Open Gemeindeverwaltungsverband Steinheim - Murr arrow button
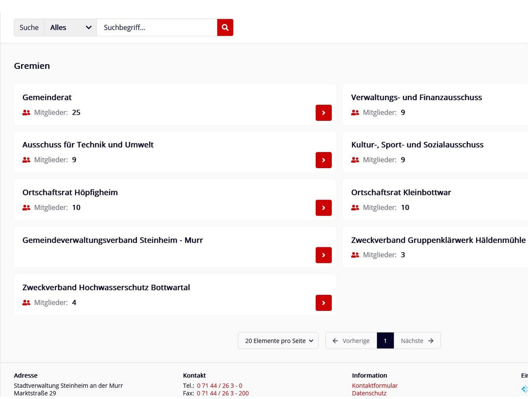532x399 pixels. coord(324,255)
